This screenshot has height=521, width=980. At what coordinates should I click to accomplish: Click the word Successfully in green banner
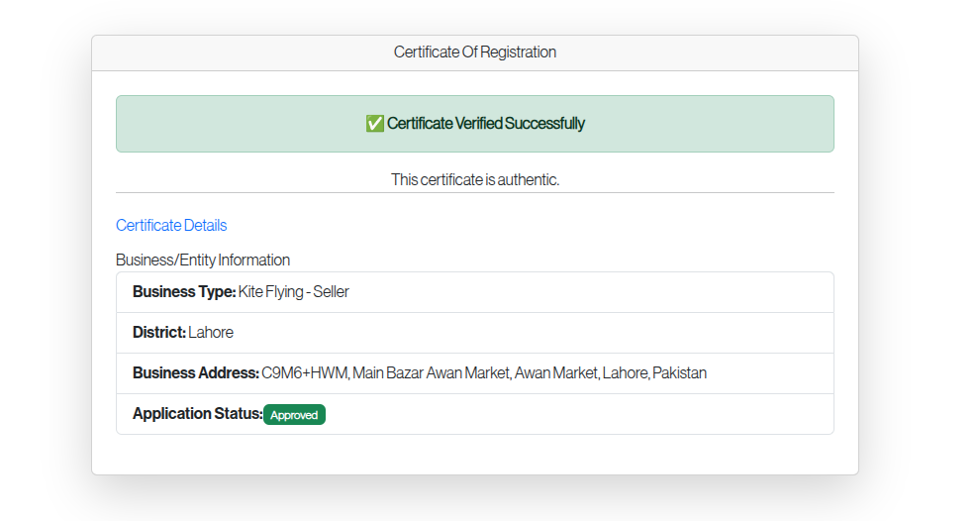point(544,124)
